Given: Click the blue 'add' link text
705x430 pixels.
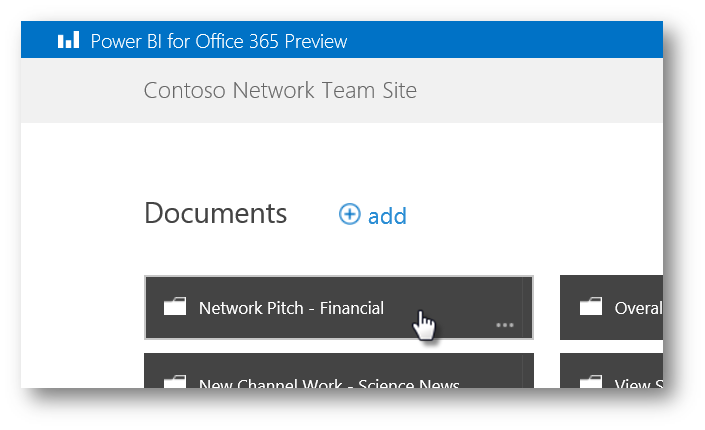Looking at the screenshot, I should click(x=387, y=216).
